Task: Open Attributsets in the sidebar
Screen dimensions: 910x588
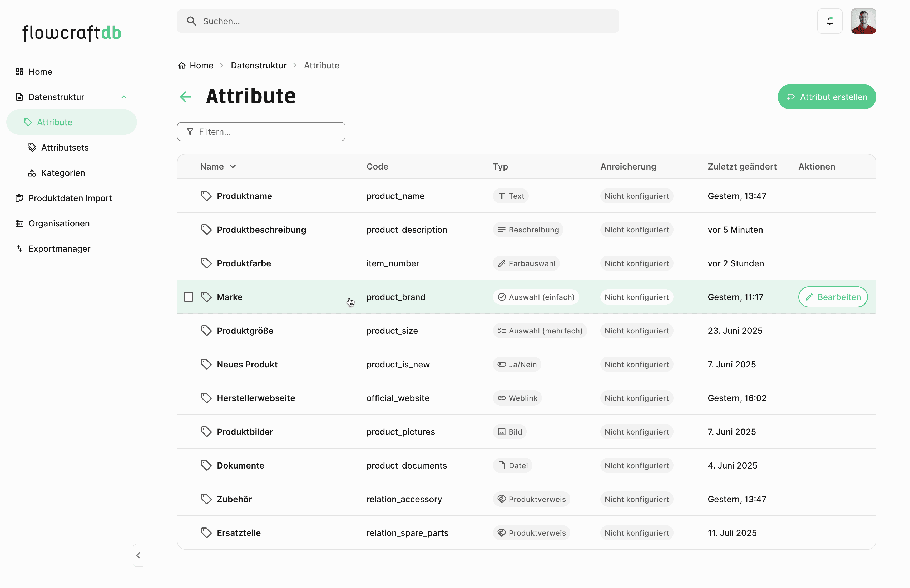Action: pos(65,147)
